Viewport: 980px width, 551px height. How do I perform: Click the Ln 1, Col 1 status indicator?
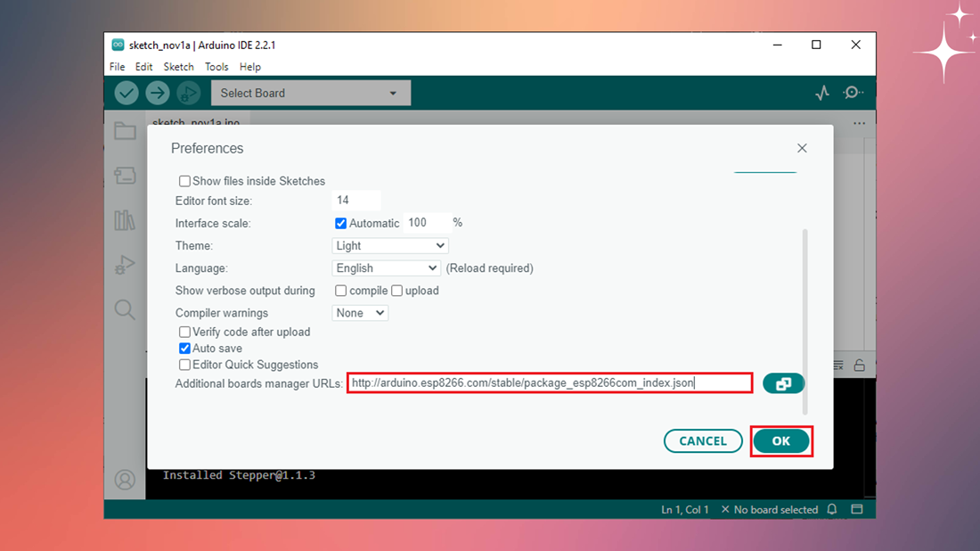tap(685, 510)
